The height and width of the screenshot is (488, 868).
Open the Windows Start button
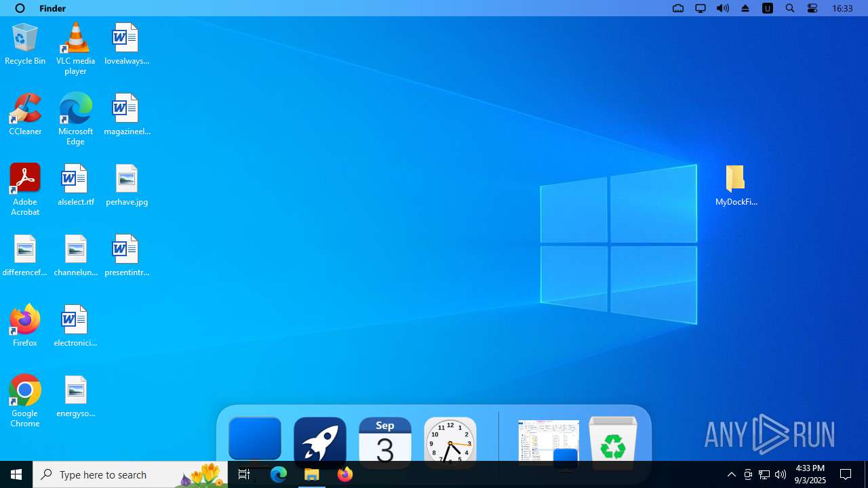click(16, 474)
